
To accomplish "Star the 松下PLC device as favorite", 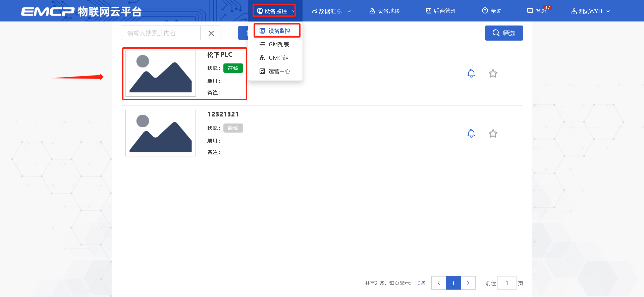I will [493, 73].
